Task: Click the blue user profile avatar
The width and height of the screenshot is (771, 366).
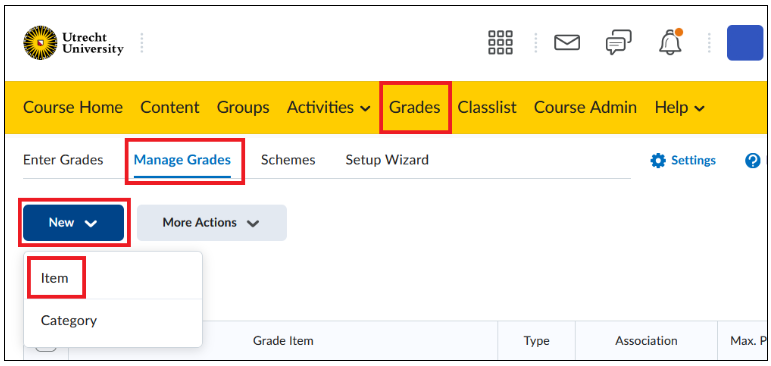Action: pos(745,43)
